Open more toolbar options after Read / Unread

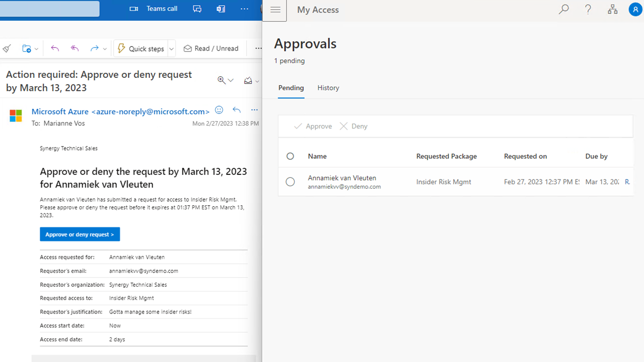tap(258, 48)
